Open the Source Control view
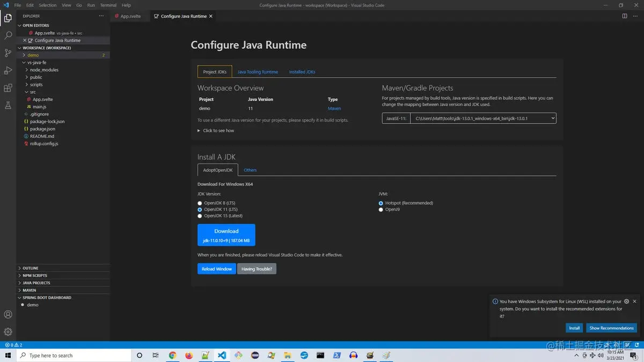 click(8, 53)
